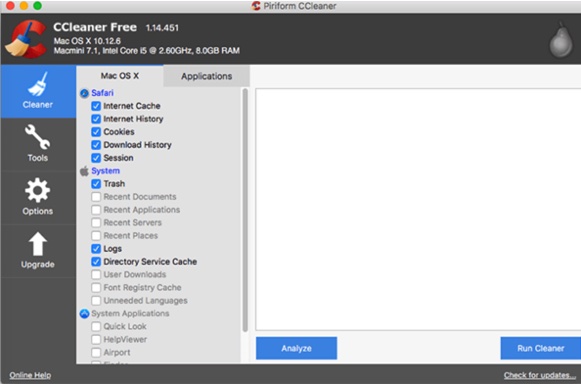Click the System Applications App Store icon

(x=84, y=314)
